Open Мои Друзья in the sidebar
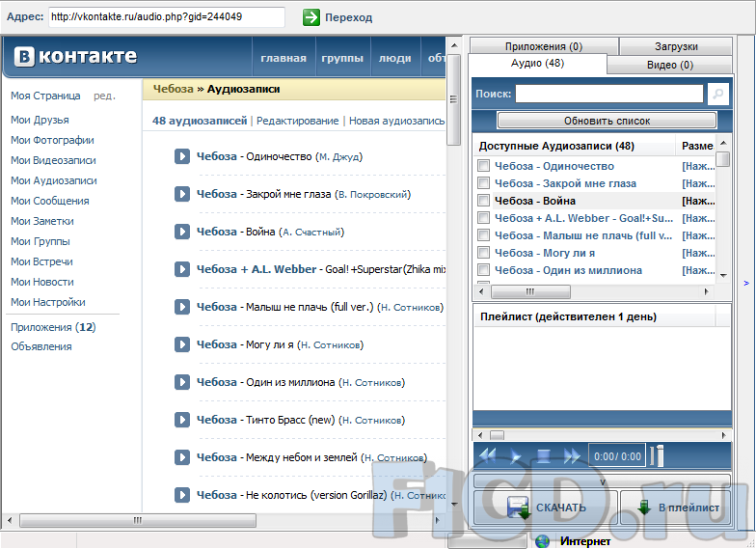Viewport: 756px width, 549px height. click(40, 120)
